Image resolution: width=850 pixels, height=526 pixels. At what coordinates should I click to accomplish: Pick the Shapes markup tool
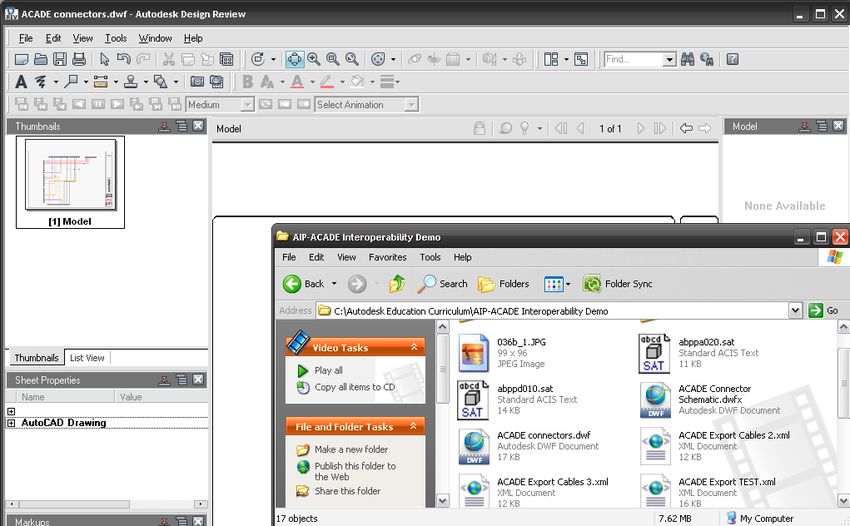click(160, 82)
